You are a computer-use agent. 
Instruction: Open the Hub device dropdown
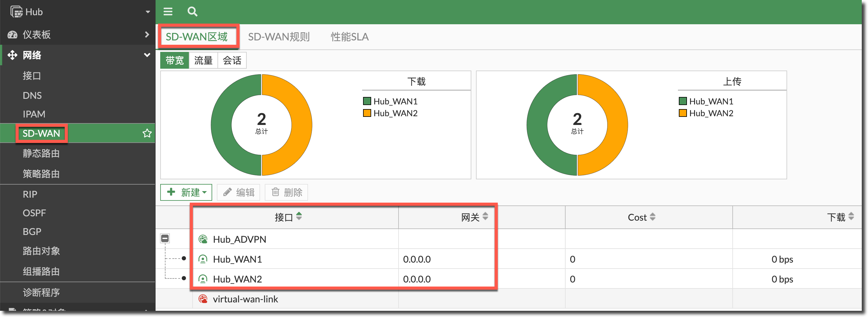147,12
